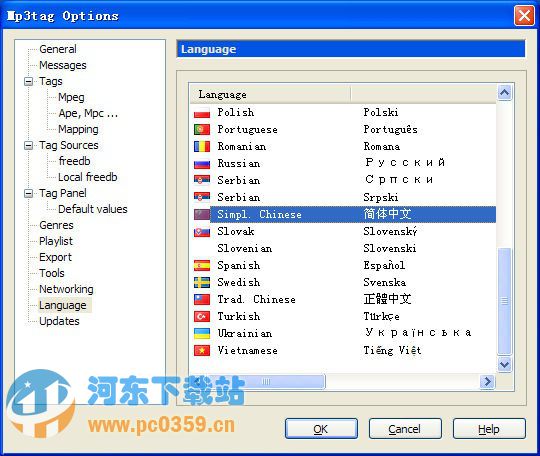This screenshot has height=456, width=540.
Task: Click the Ukrainian flag icon
Action: pyautogui.click(x=202, y=333)
